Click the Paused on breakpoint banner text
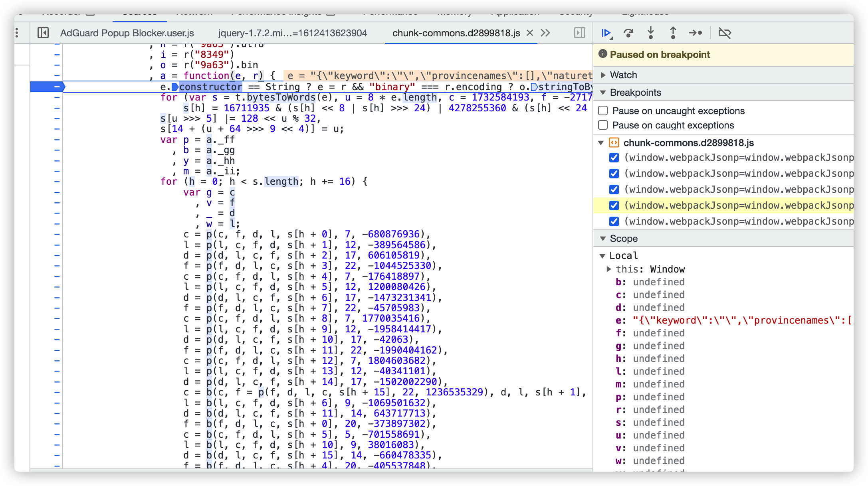Viewport: 868px width, 486px height. coord(660,55)
